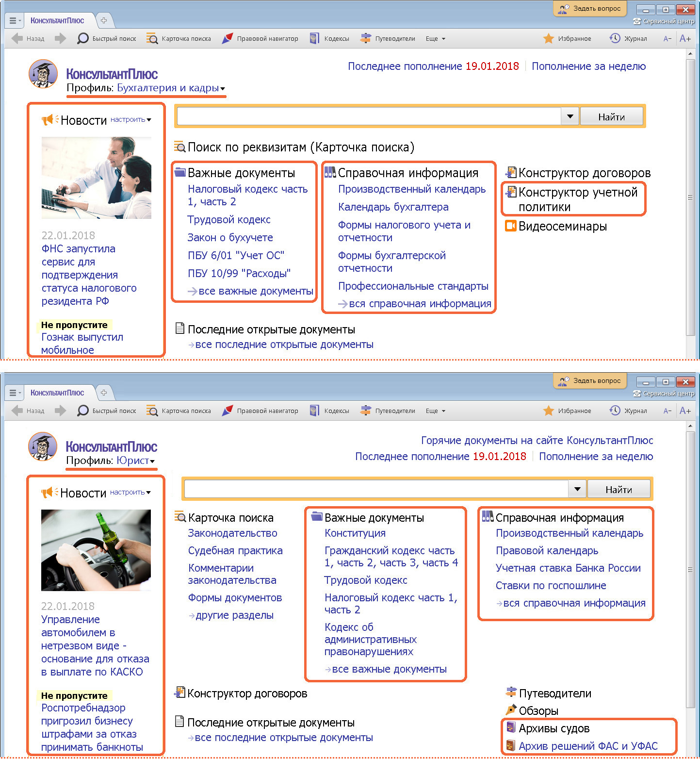The image size is (700, 759).
Task: Open the news photo of office colleagues
Action: pyautogui.click(x=97, y=178)
